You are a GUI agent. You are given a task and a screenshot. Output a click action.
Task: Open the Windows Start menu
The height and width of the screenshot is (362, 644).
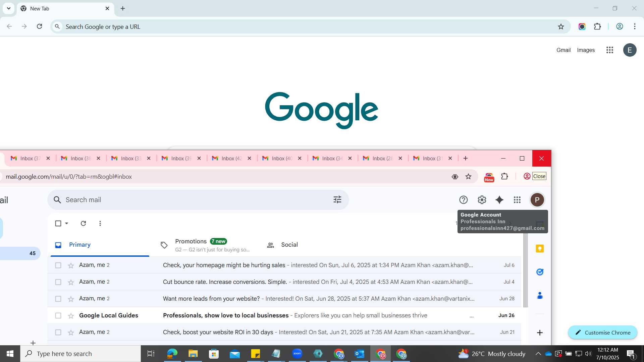tap(10, 354)
